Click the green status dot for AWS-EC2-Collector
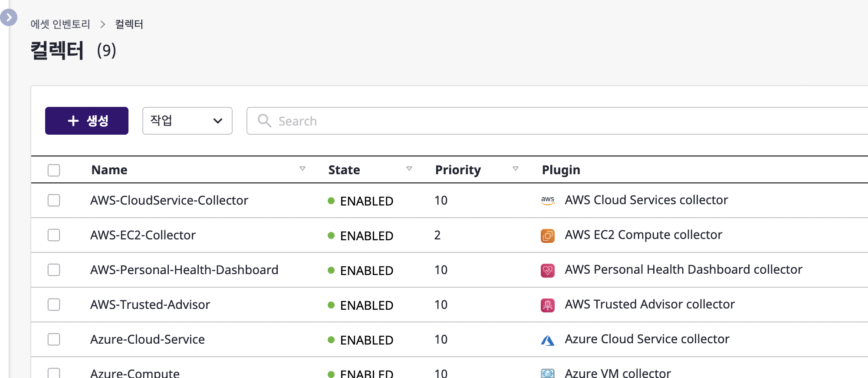This screenshot has height=378, width=868. 331,235
